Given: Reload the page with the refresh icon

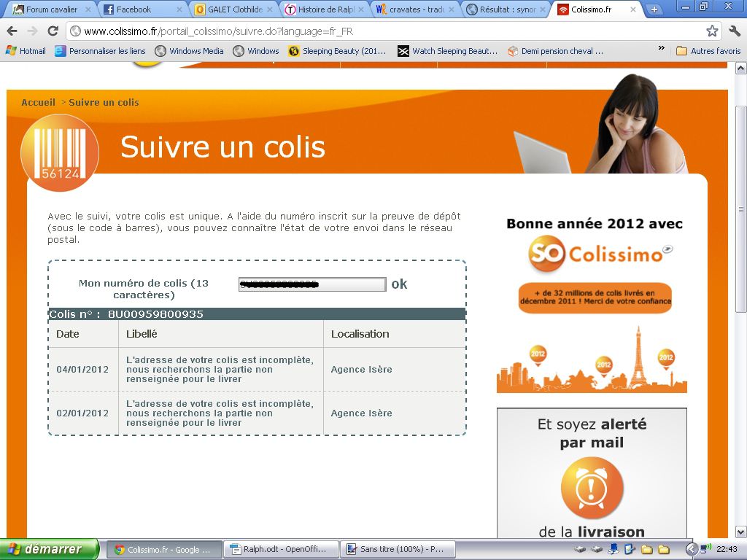Looking at the screenshot, I should pos(53,31).
